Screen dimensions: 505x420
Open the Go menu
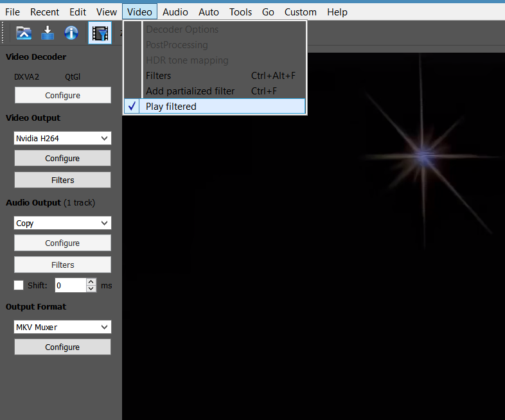pos(268,12)
